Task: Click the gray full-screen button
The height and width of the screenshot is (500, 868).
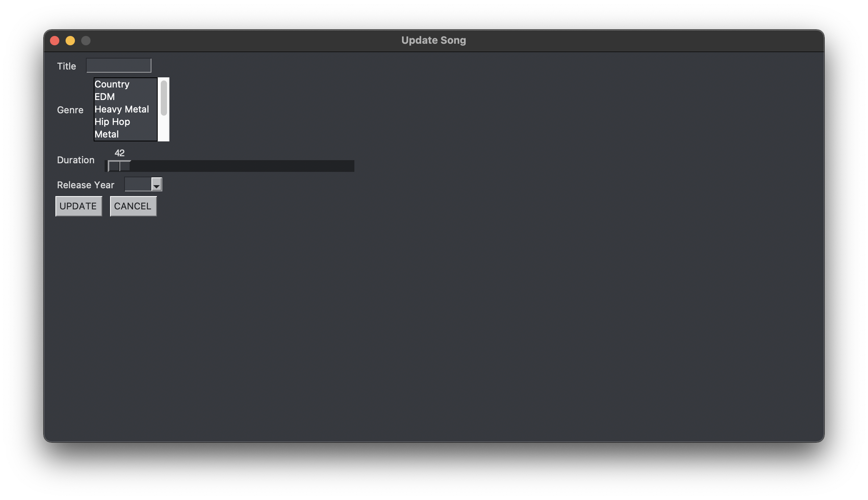Action: [85, 40]
